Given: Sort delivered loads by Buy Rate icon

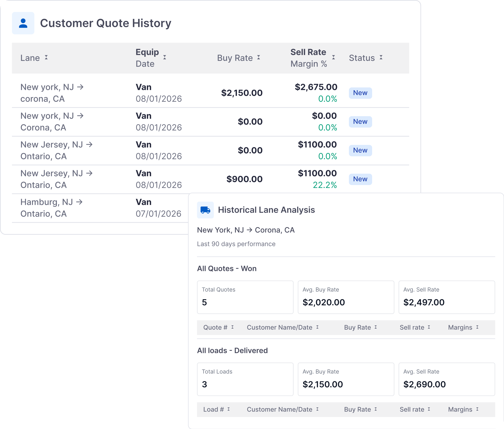Looking at the screenshot, I should [x=376, y=409].
